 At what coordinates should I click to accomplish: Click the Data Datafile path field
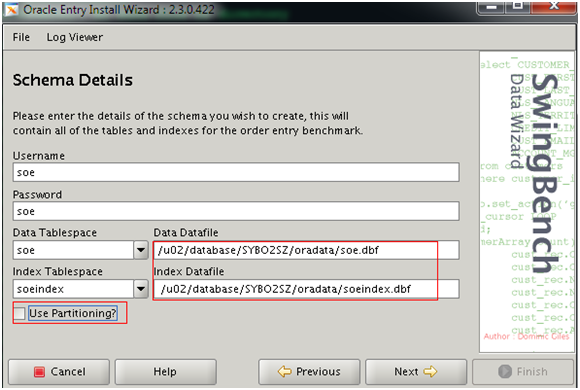point(306,250)
